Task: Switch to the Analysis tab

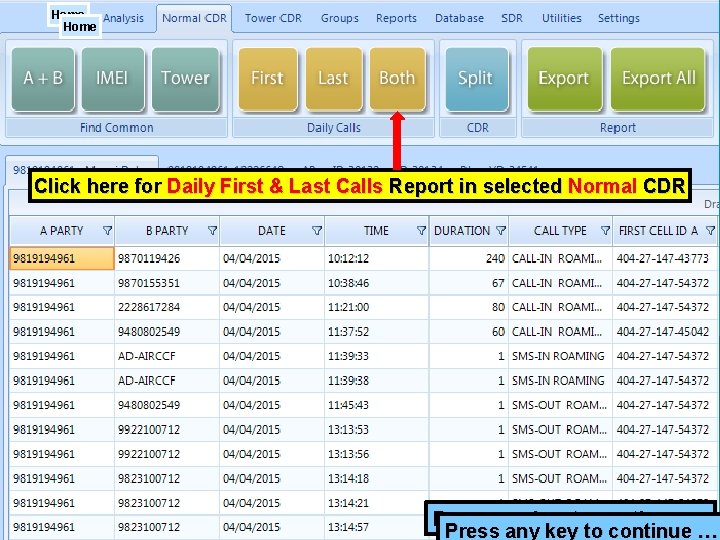Action: 123,18
